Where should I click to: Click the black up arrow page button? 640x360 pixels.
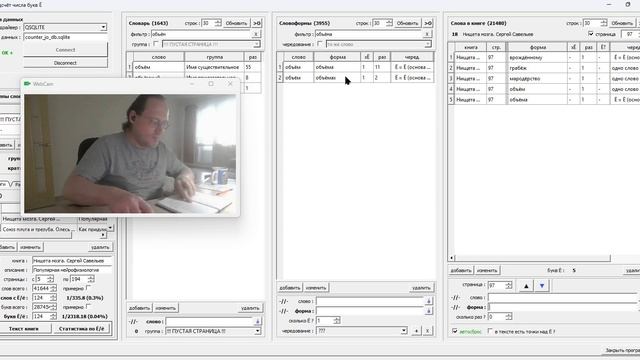click(526, 286)
